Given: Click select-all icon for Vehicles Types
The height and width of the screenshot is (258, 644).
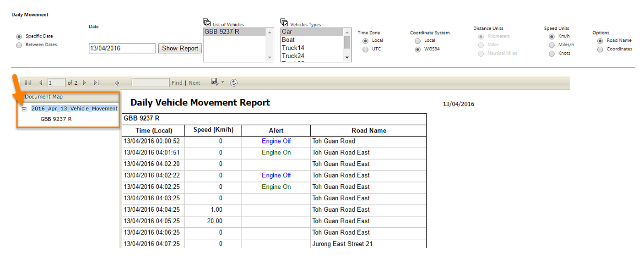Looking at the screenshot, I should point(284,22).
